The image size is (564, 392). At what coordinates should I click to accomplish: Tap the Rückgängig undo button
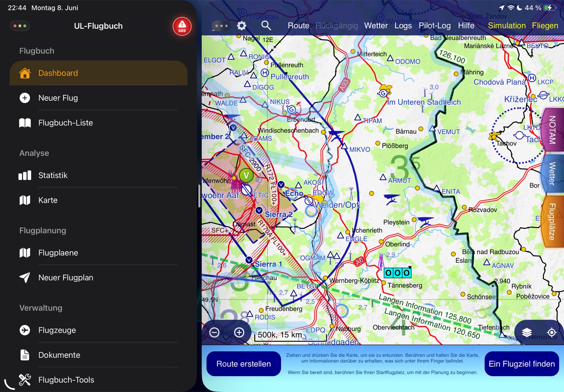point(337,25)
